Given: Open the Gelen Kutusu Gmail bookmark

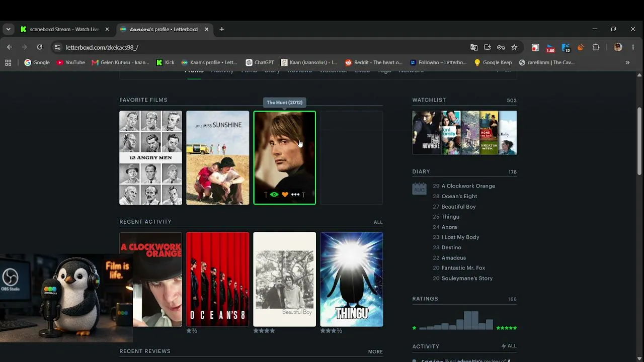Looking at the screenshot, I should (120, 63).
